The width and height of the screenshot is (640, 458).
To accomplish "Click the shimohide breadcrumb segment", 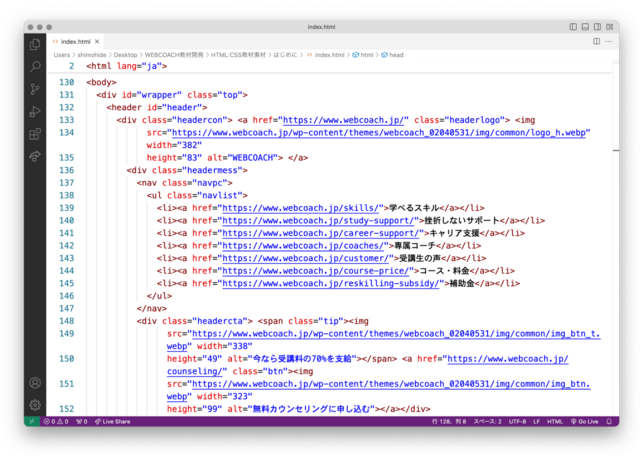I will point(92,55).
